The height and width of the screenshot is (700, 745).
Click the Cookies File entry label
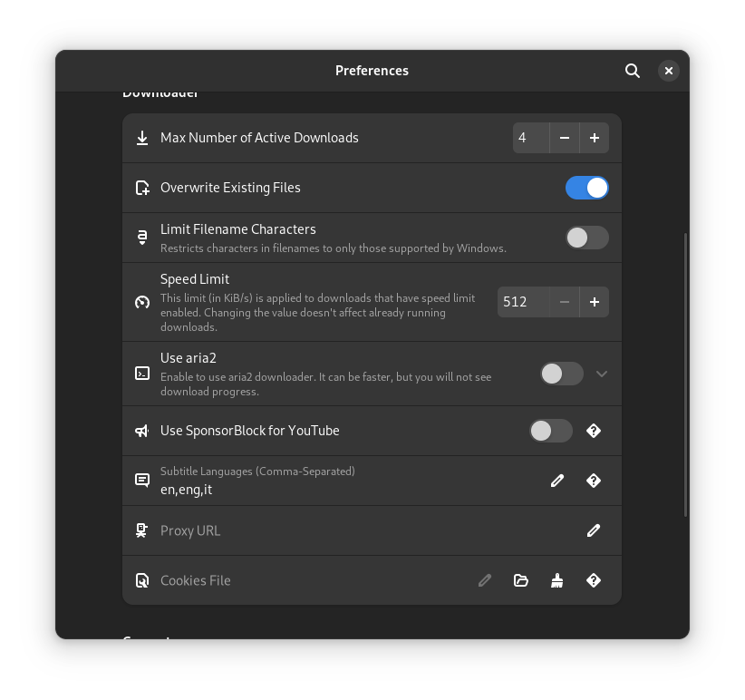point(195,580)
